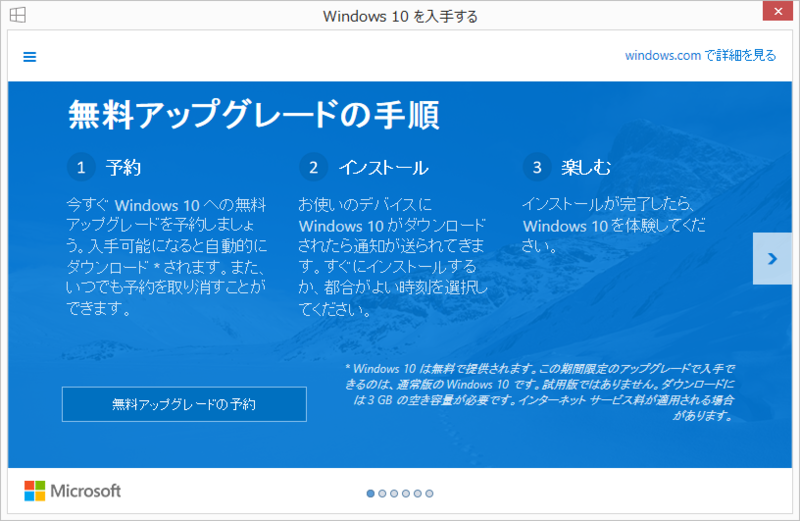Screen dimensions: 800x521
Task: Click the description text under 楽しむ
Action: pyautogui.click(x=613, y=225)
